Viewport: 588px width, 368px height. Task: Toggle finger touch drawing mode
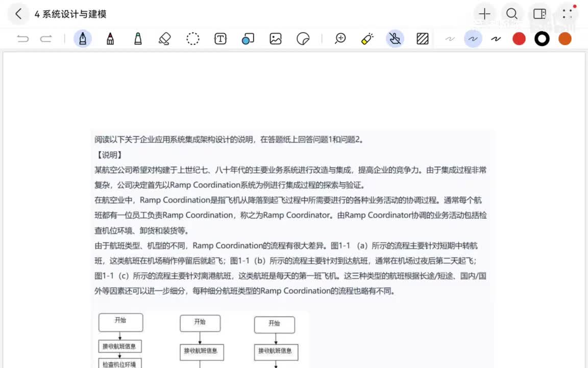tap(395, 39)
